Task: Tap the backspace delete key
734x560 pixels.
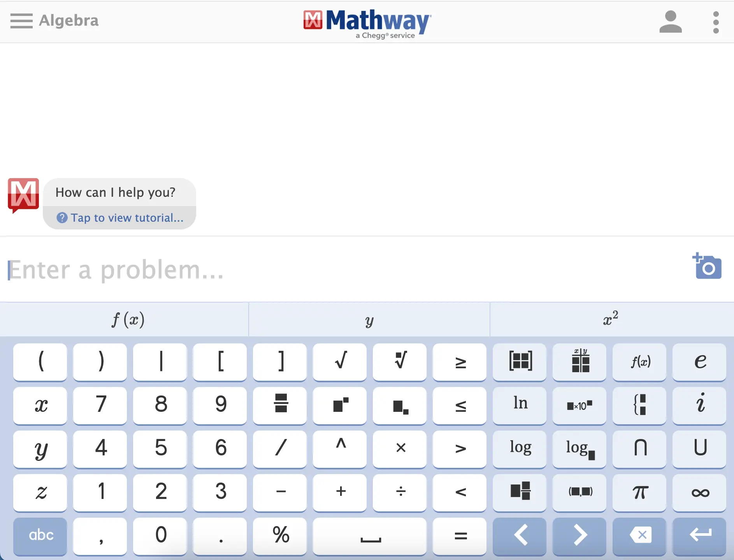Action: [x=640, y=536]
